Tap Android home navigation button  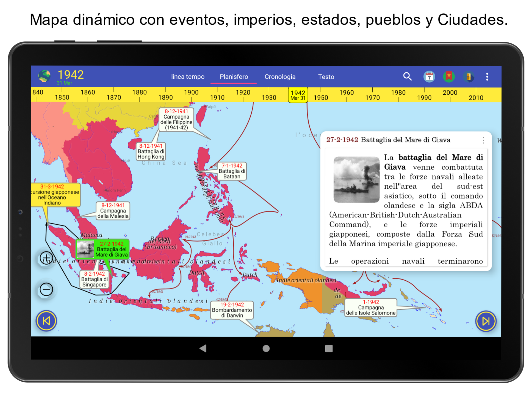pyautogui.click(x=266, y=348)
